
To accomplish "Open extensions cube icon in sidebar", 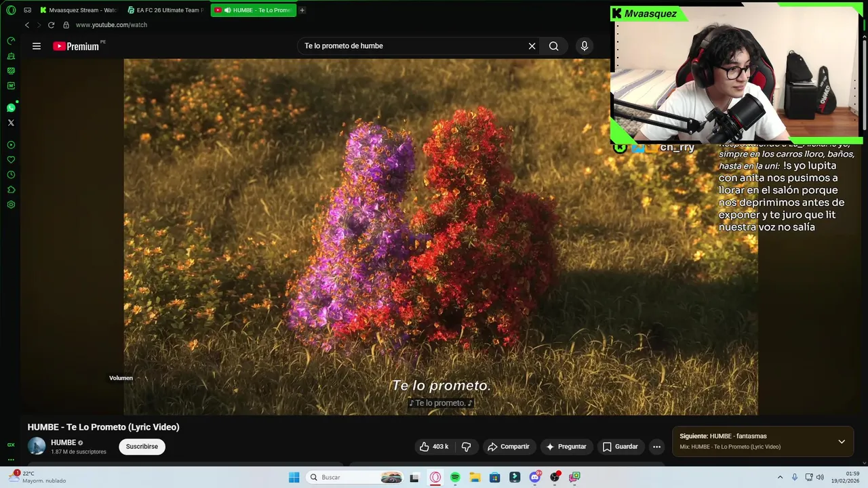I will [11, 190].
